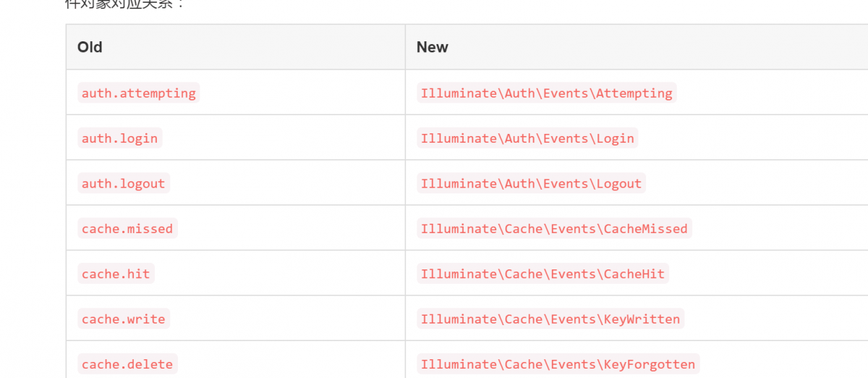Screen dimensions: 868x378
Task: Click empty space right of the cache.hit snippet
Action: [x=282, y=274]
